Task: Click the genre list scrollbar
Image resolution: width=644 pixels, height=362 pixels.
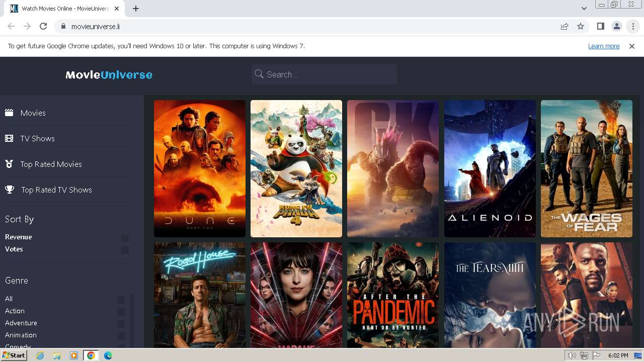Action: pyautogui.click(x=132, y=321)
